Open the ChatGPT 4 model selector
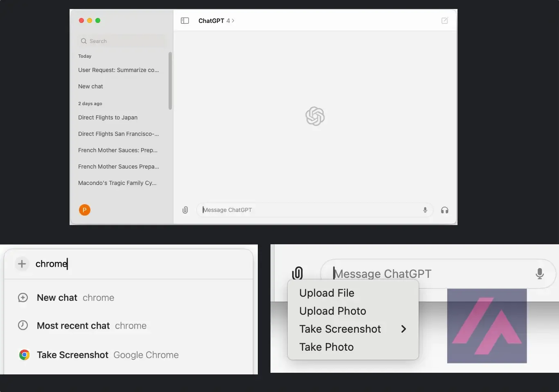The image size is (559, 392). coord(216,20)
